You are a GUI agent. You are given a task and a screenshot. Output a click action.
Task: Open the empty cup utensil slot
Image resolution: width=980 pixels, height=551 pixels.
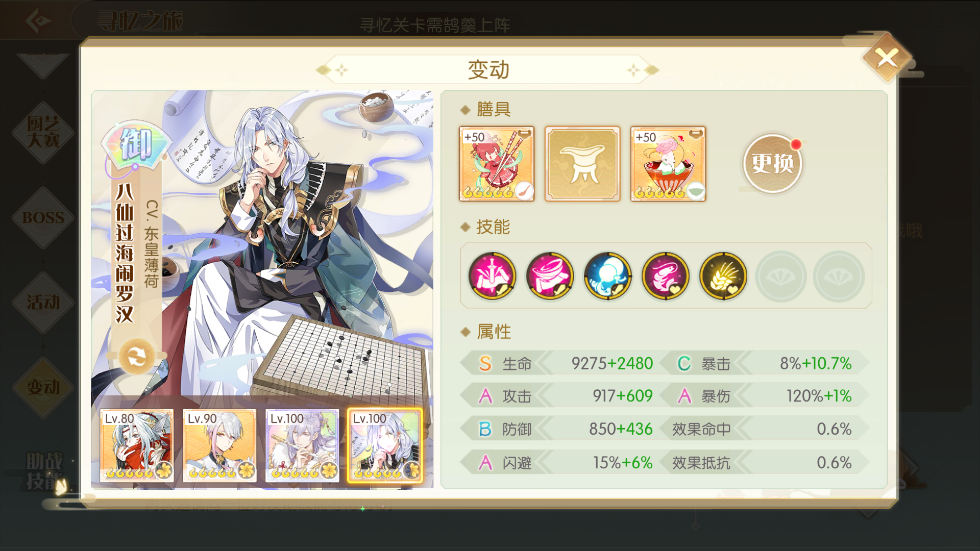[x=582, y=164]
